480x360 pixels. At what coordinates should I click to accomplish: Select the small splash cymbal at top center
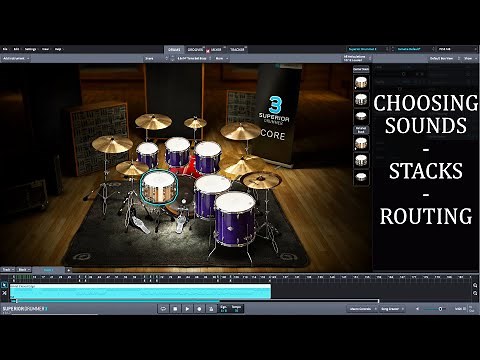[x=195, y=123]
